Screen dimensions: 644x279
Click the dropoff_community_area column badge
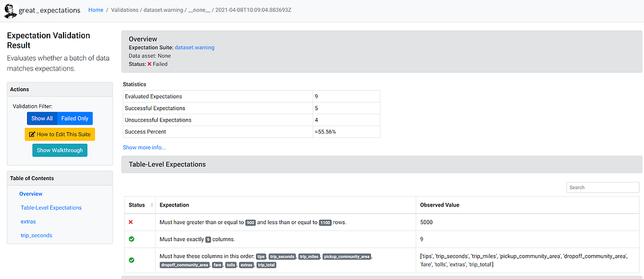click(x=185, y=265)
